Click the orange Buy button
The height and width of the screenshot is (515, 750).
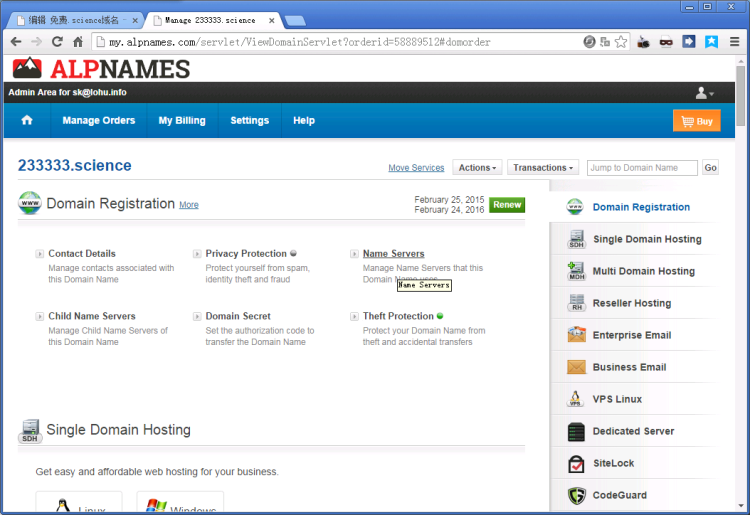696,121
